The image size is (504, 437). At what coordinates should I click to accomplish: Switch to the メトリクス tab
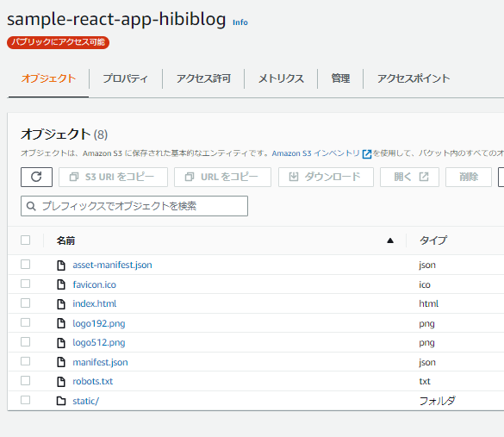pyautogui.click(x=281, y=78)
